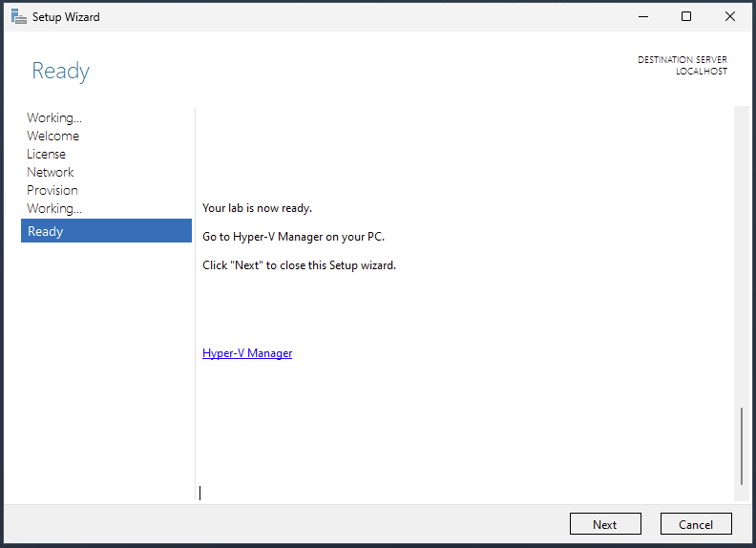Open the Hyper-V Manager link
Viewport: 756px width, 548px height.
click(x=247, y=353)
